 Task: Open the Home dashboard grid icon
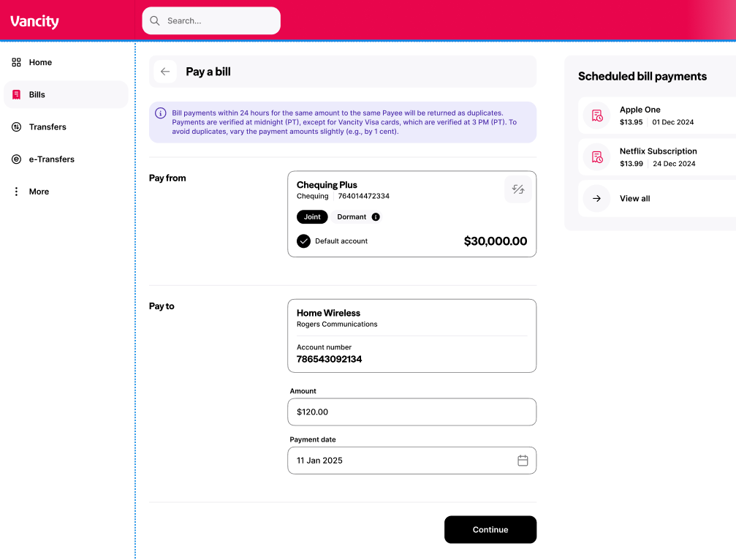coord(16,62)
